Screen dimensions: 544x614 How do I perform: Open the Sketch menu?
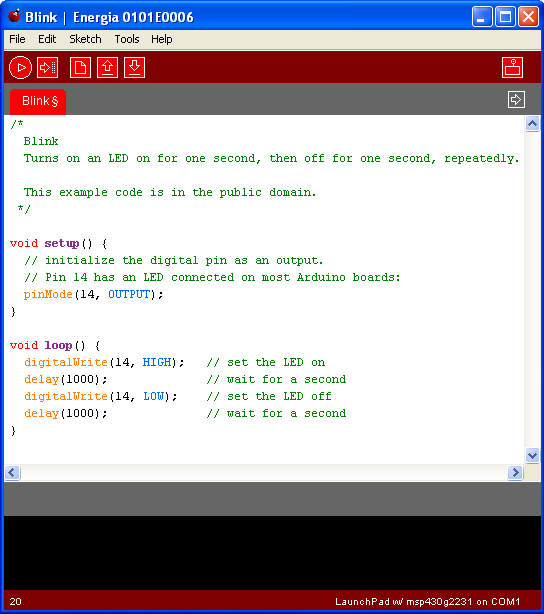point(85,39)
